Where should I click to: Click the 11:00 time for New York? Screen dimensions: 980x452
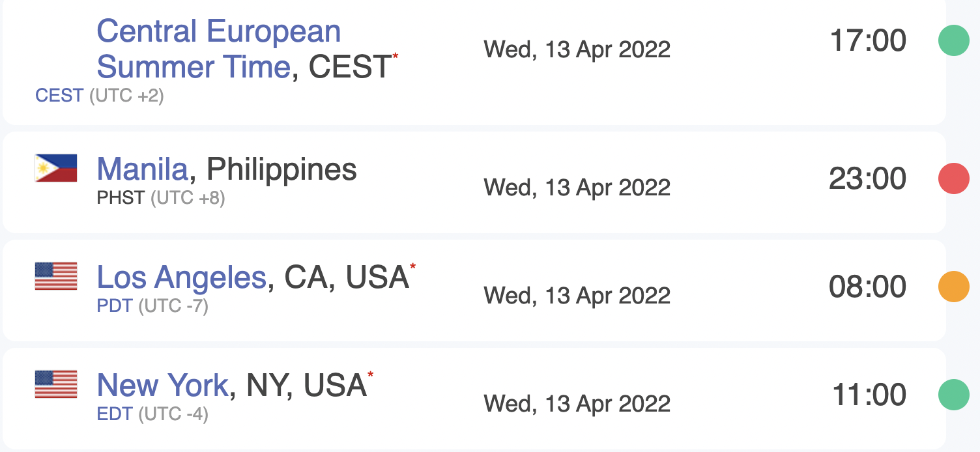click(869, 395)
